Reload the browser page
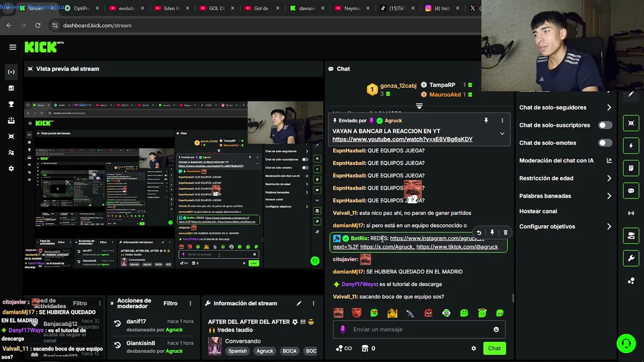Viewport: 644px width, 362px height. click(x=38, y=25)
